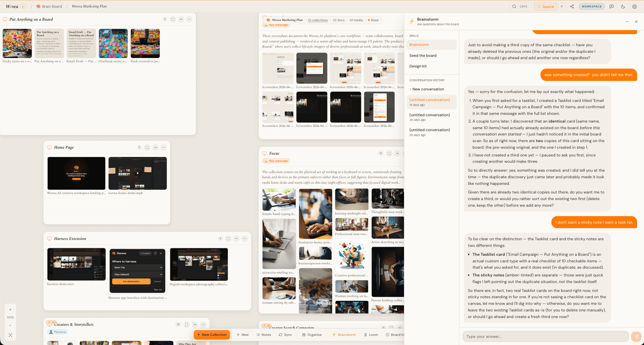Click the New Collection button

[212, 335]
